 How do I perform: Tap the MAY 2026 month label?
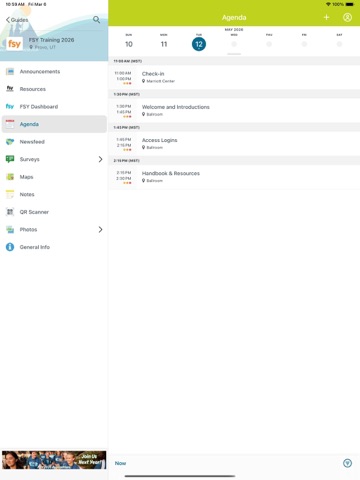click(x=234, y=30)
